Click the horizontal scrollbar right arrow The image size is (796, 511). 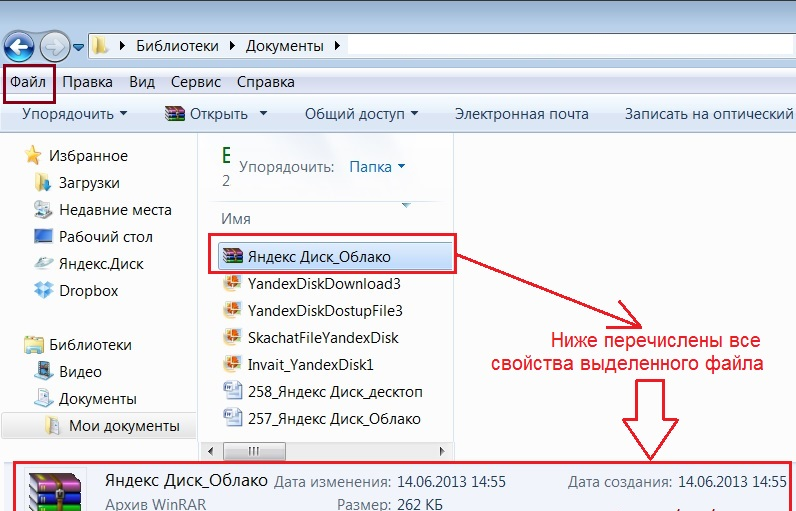442,451
